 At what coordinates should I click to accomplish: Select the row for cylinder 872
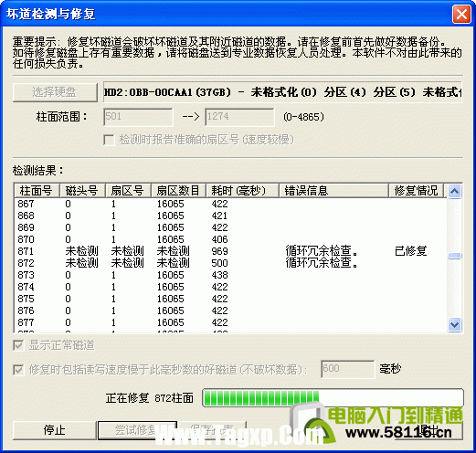pos(230,263)
